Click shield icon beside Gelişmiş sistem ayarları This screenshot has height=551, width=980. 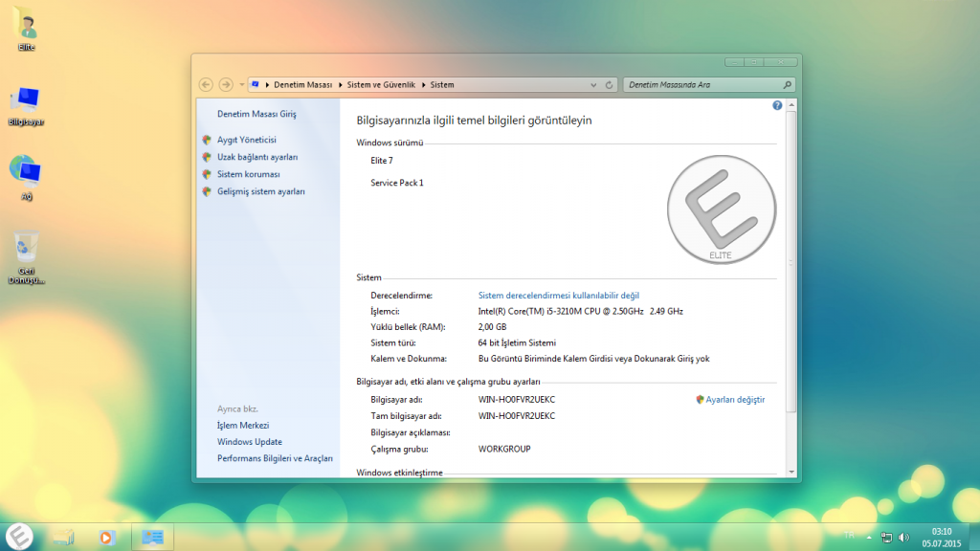pos(207,191)
